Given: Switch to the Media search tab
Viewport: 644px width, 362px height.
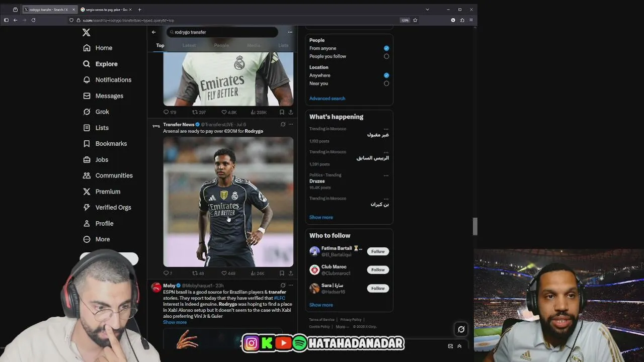Looking at the screenshot, I should click(x=254, y=45).
